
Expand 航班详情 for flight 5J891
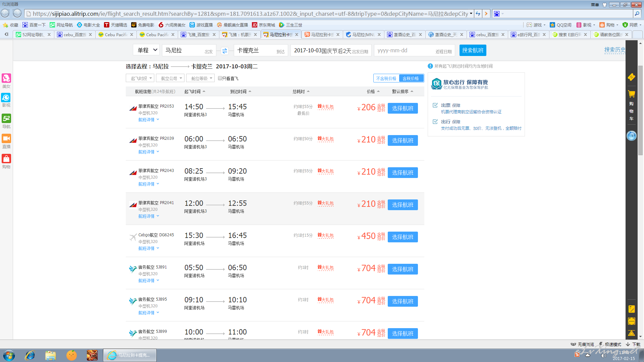click(x=149, y=281)
